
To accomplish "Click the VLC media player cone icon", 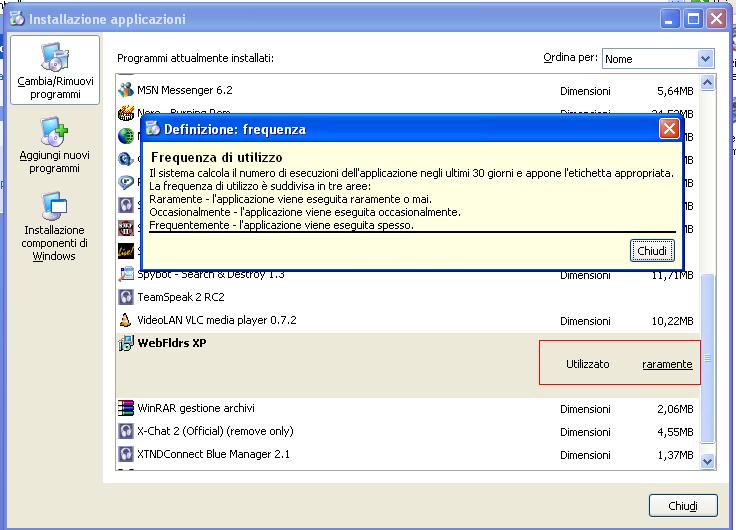I will 125,320.
